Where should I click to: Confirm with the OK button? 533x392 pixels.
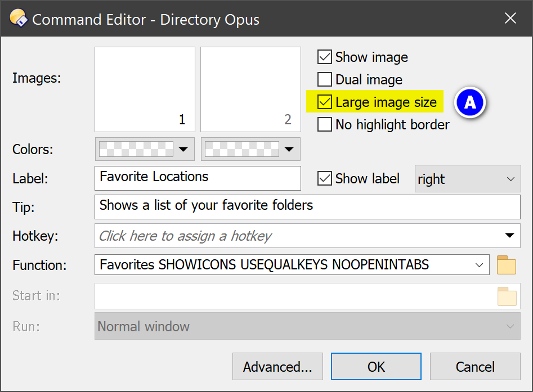coord(376,367)
